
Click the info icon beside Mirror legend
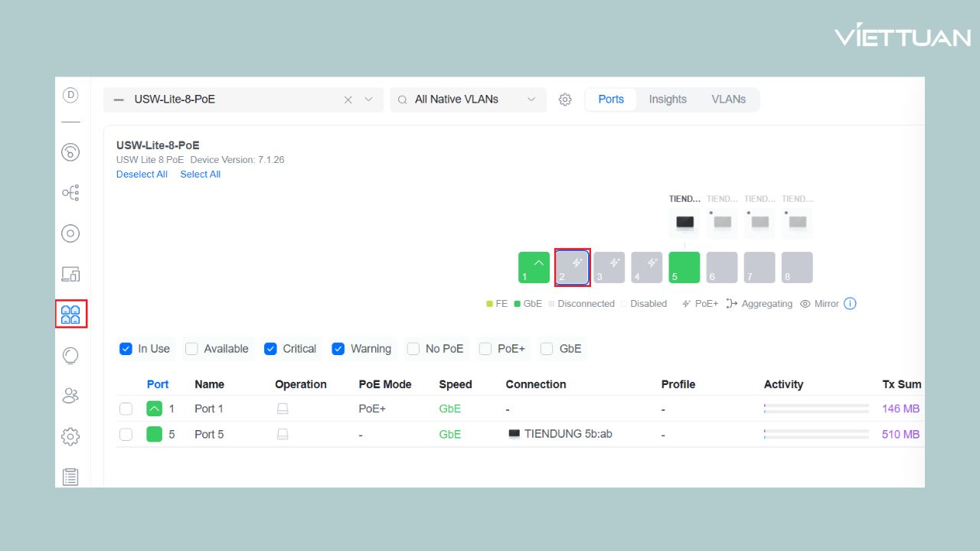pyautogui.click(x=850, y=304)
